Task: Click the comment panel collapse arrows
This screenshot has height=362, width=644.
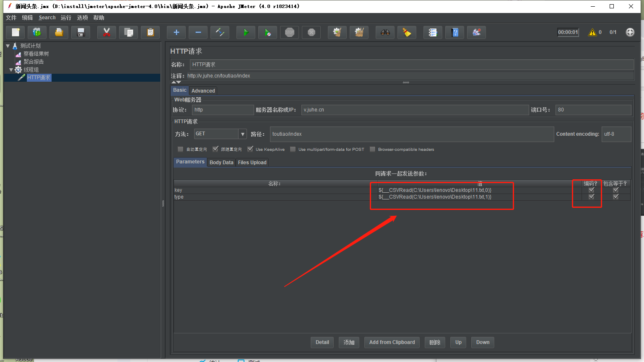Action: coord(176,82)
